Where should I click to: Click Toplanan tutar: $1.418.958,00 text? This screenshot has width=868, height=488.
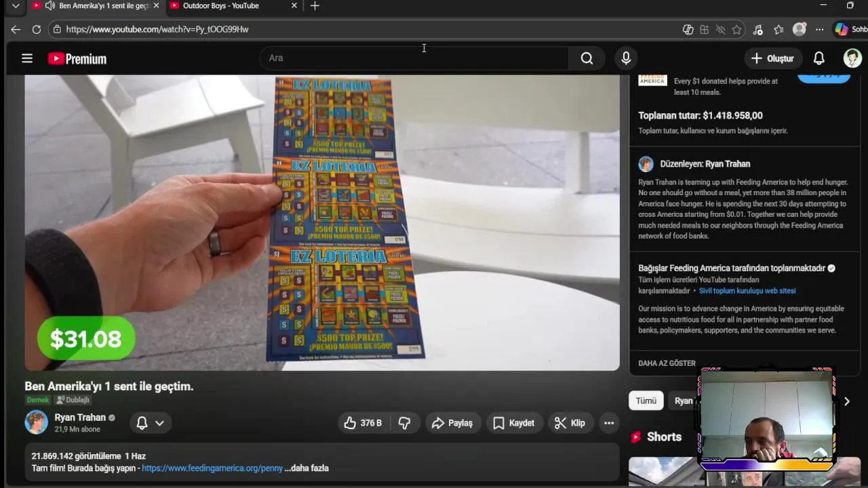tap(700, 116)
